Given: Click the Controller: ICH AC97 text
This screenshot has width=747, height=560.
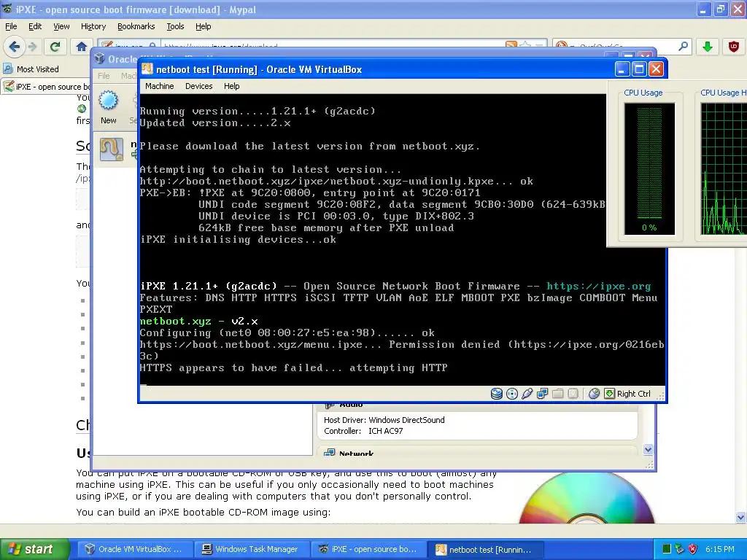Looking at the screenshot, I should [363, 431].
